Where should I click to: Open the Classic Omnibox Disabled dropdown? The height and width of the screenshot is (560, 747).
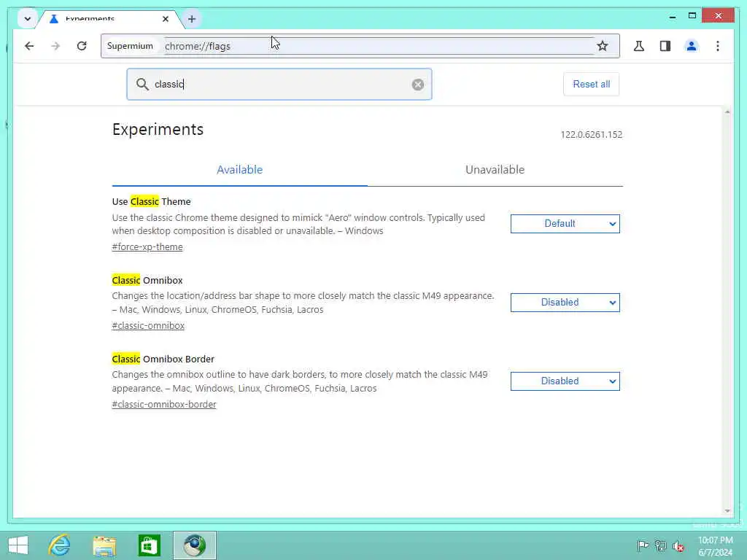pyautogui.click(x=565, y=303)
